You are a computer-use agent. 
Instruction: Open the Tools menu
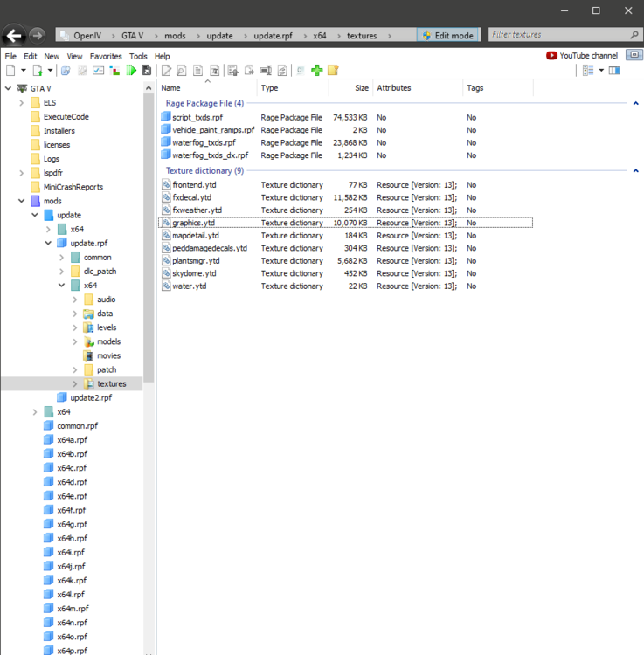coord(138,56)
